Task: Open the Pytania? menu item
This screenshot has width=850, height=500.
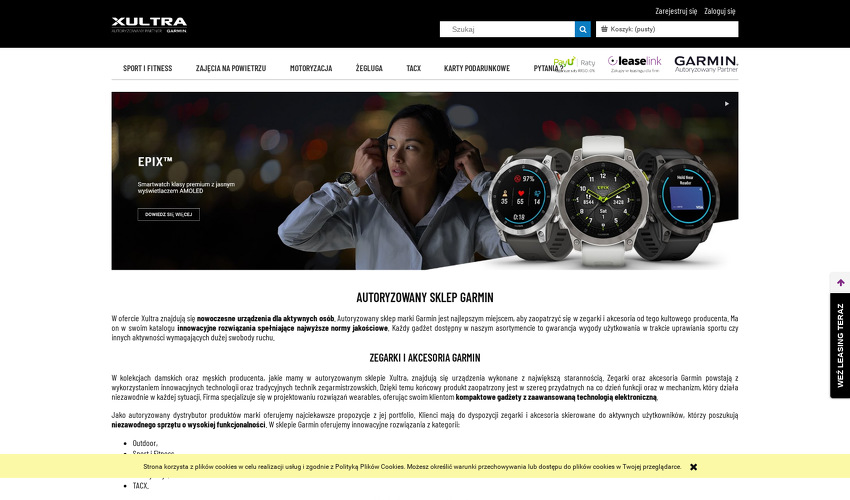Action: [x=548, y=68]
